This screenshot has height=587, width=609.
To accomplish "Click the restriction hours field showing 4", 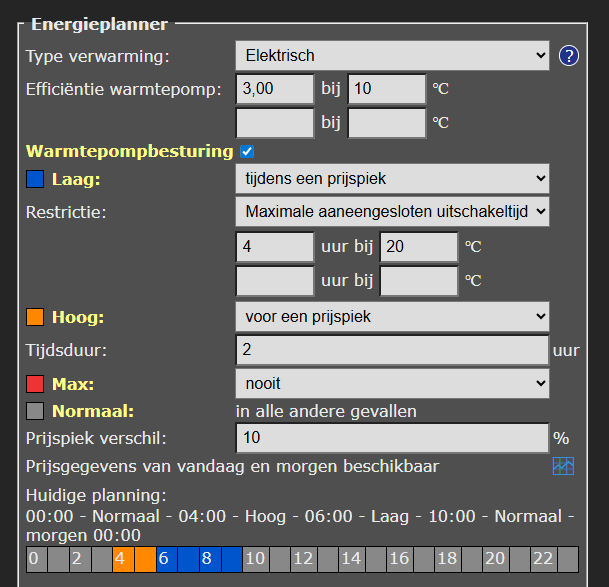I will [x=275, y=246].
